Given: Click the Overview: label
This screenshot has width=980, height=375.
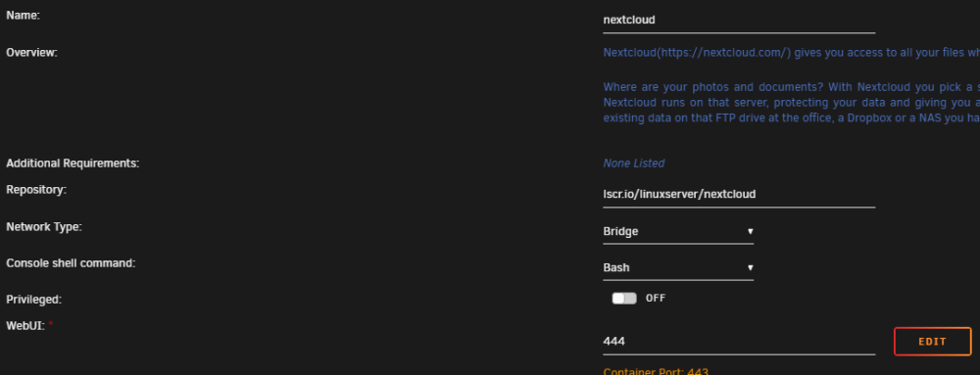Looking at the screenshot, I should point(31,53).
